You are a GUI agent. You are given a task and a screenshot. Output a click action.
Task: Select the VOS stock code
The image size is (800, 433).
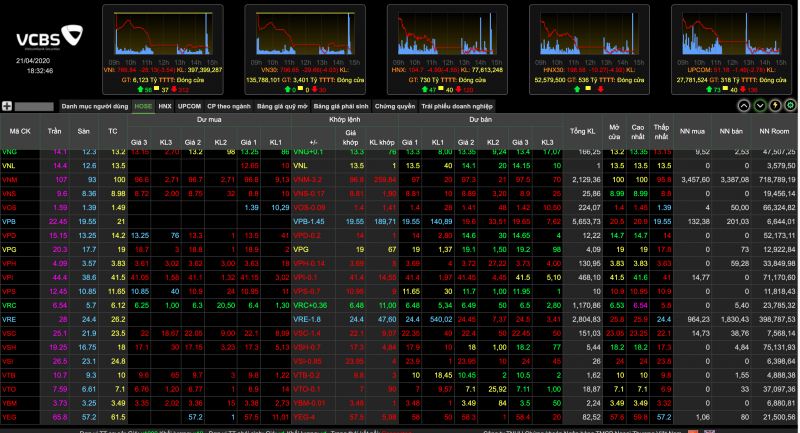[9, 208]
